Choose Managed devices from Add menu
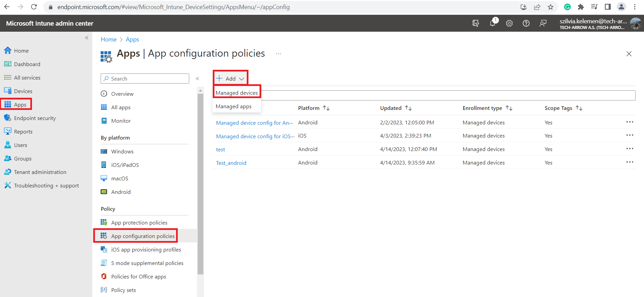This screenshot has width=644, height=297. (x=237, y=93)
